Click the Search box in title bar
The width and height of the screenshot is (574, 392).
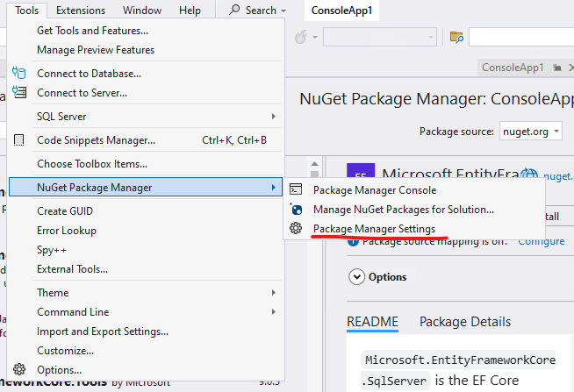(257, 11)
